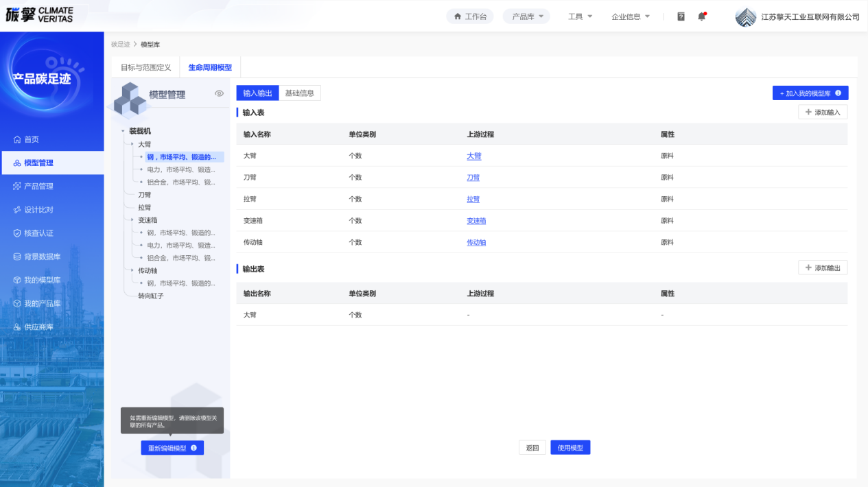The width and height of the screenshot is (868, 487).
Task: Open the 企业信息 dropdown menu
Action: (630, 16)
